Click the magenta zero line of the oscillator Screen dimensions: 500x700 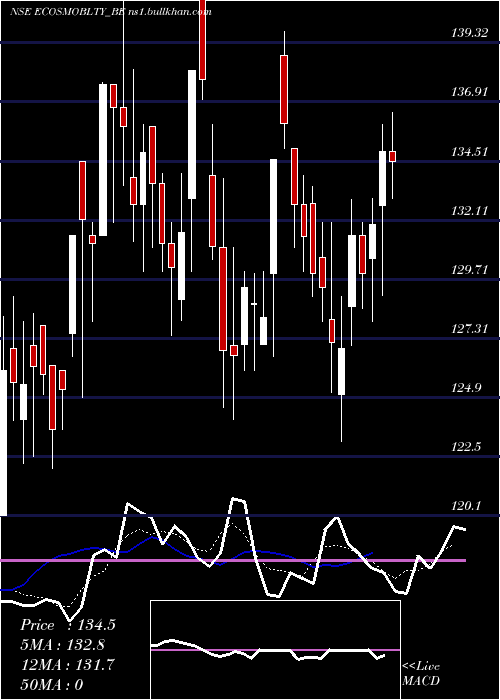pos(233,560)
